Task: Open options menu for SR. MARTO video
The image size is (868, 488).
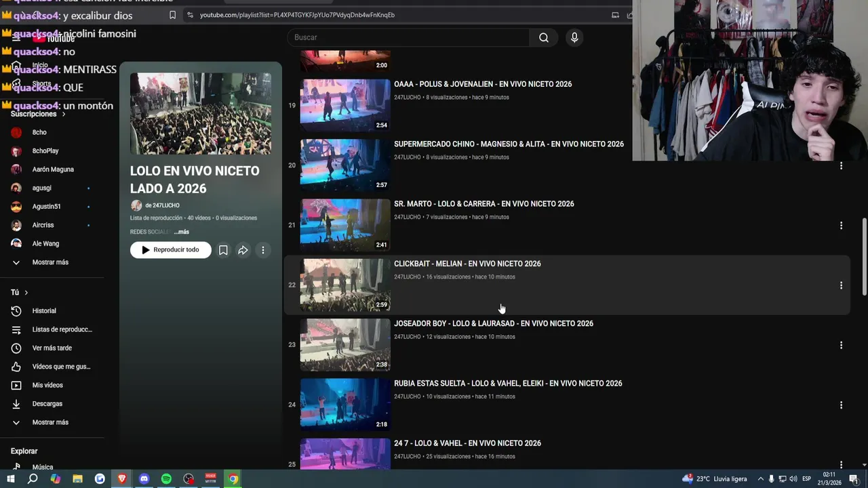Action: pyautogui.click(x=841, y=225)
